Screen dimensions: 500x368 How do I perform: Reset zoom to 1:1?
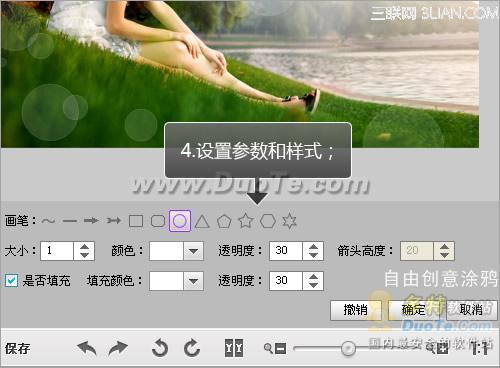[480, 349]
